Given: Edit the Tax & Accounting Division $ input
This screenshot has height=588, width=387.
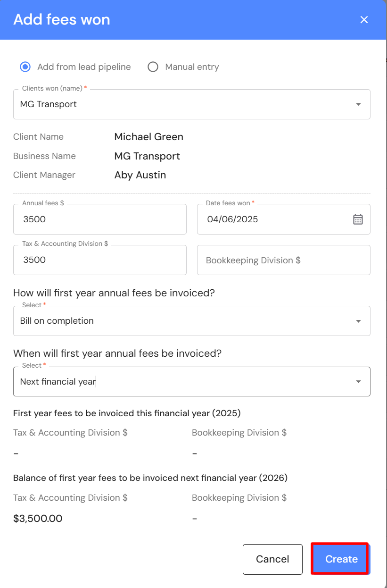Looking at the screenshot, I should pos(100,260).
